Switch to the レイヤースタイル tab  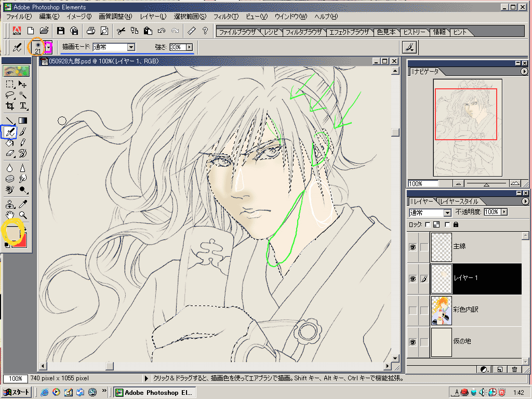pos(459,202)
